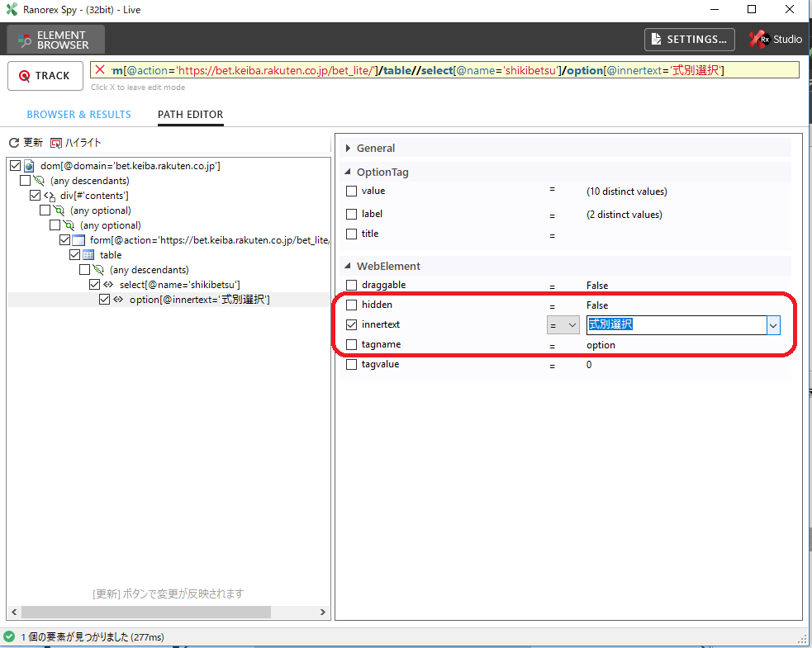Select the table tree row text
This screenshot has height=648, width=812.
pyautogui.click(x=111, y=255)
